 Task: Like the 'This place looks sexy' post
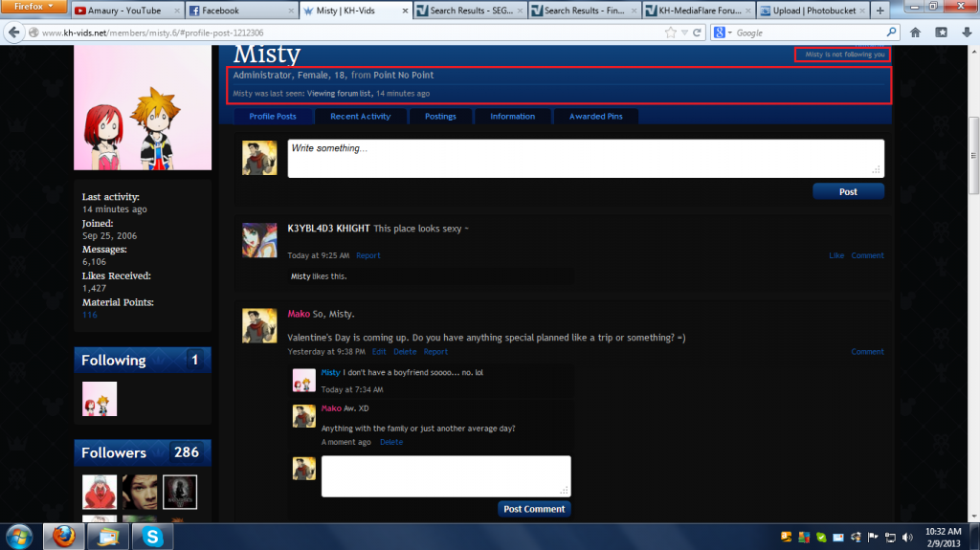836,255
